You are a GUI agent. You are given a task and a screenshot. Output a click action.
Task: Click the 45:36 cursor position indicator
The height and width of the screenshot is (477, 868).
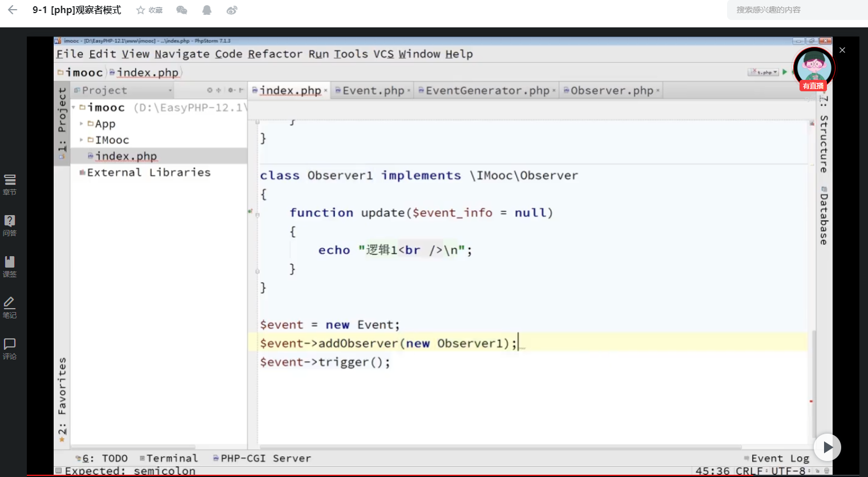(712, 471)
